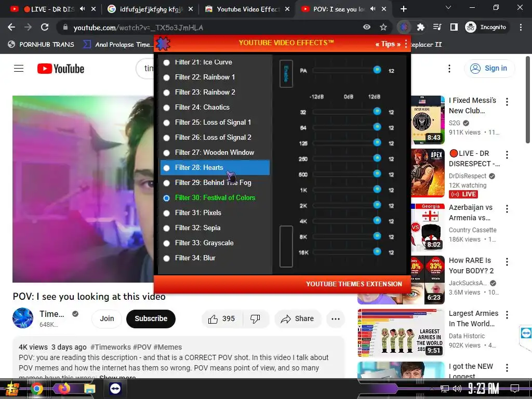Select Filter 23: Rainbow 2
Screen dimensions: 532x399
point(215,92)
